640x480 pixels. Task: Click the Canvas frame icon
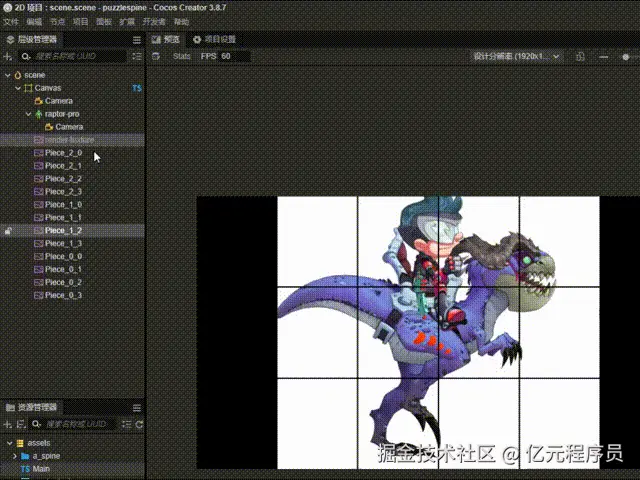pos(28,88)
